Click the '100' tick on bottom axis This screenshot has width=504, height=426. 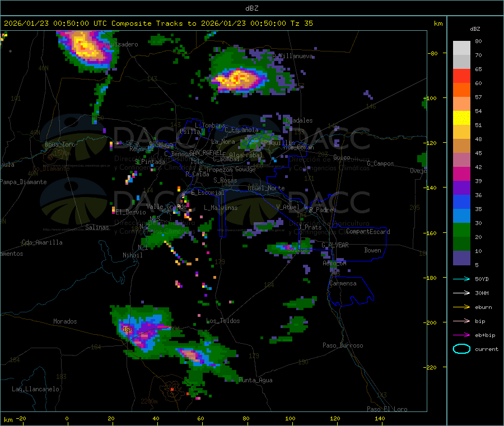(x=290, y=418)
